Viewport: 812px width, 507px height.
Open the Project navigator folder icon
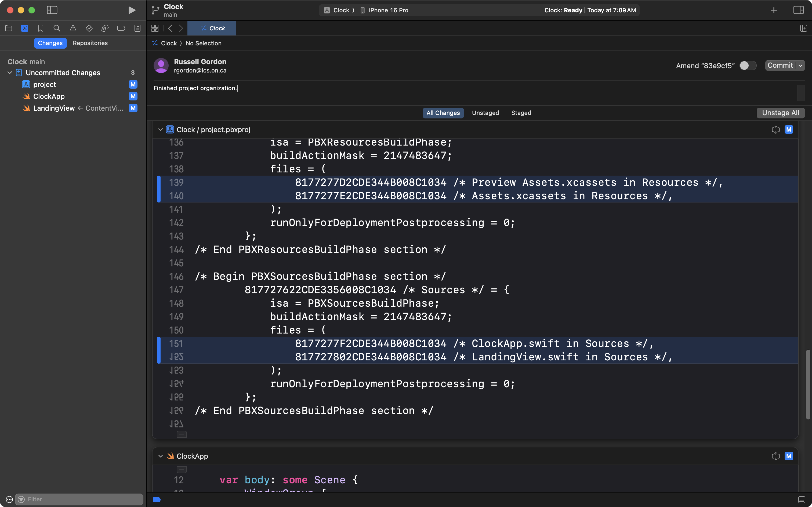tap(9, 28)
